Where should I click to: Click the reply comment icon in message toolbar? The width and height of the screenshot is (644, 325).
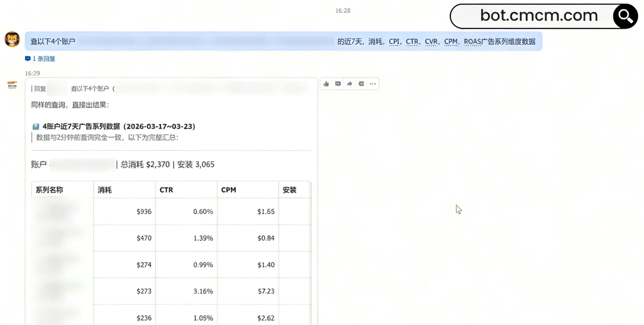tap(338, 84)
